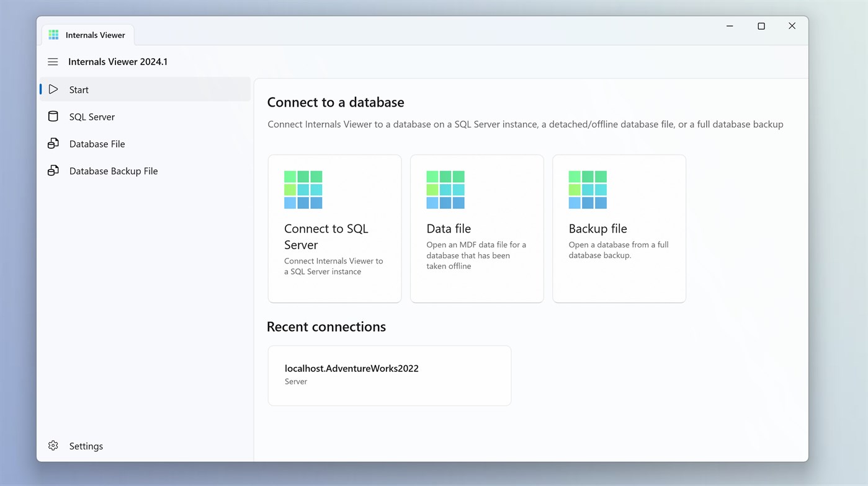The image size is (868, 486).
Task: Select the Internals Viewer title tab label
Action: (x=95, y=35)
